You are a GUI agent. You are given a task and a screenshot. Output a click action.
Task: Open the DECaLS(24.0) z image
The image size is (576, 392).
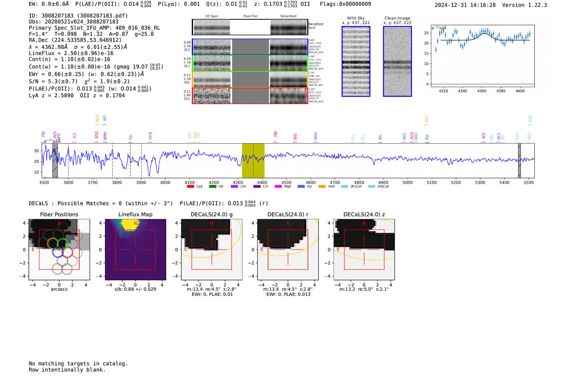pos(364,250)
